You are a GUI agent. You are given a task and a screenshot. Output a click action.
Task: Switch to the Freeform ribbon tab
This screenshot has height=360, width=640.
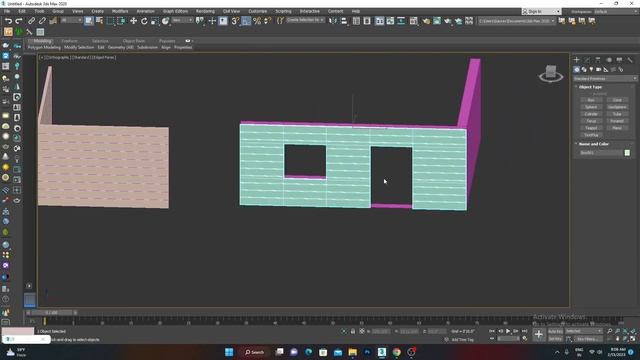pyautogui.click(x=69, y=41)
